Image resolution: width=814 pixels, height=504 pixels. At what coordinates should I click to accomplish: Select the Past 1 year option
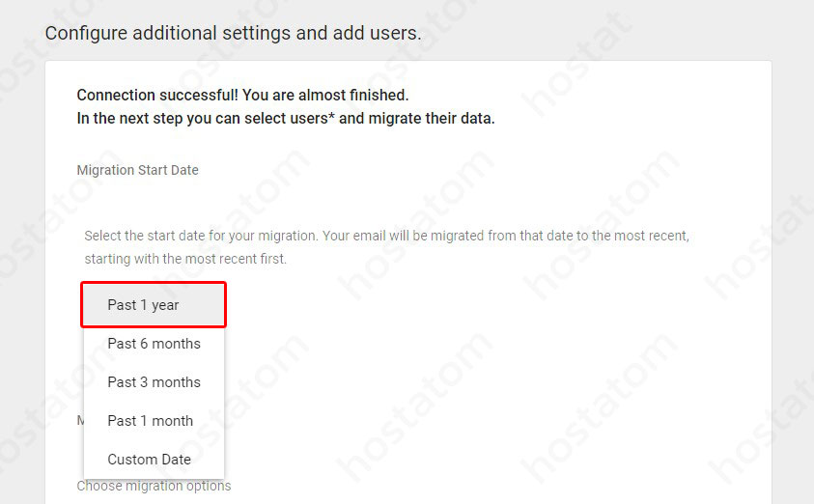coord(144,305)
